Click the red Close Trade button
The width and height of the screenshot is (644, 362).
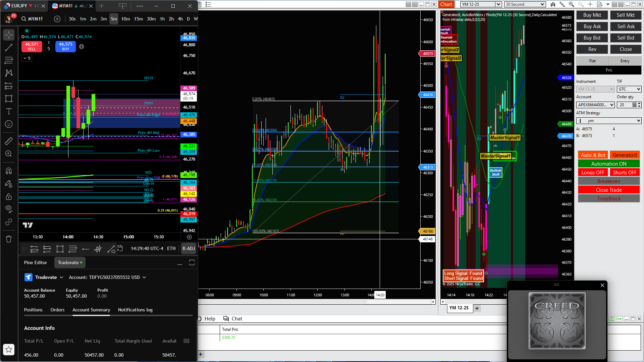609,190
